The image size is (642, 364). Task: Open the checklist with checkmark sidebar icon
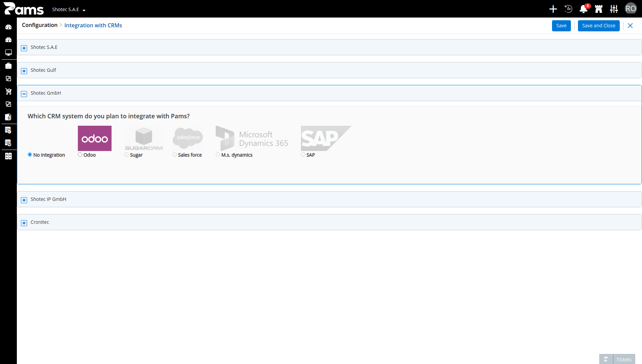coord(8,130)
